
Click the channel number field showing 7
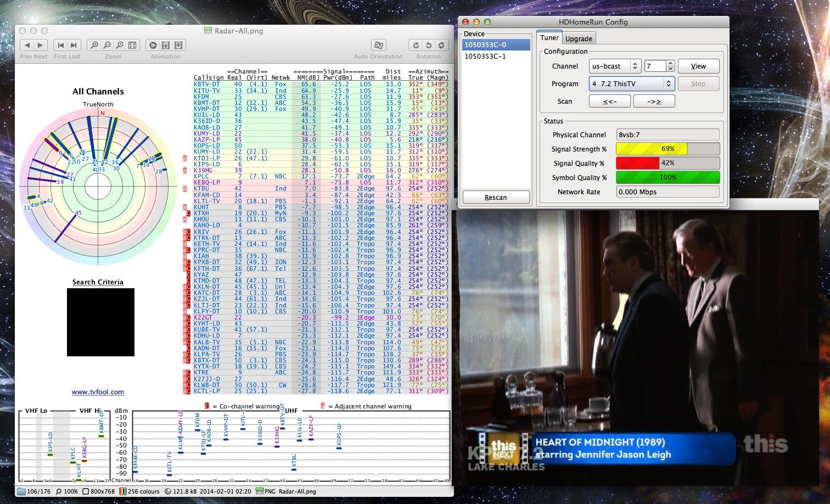[655, 66]
